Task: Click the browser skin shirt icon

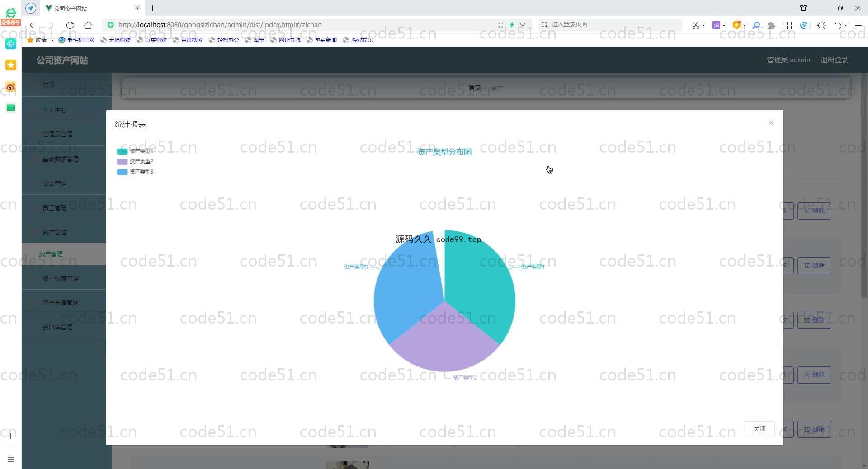Action: [x=803, y=8]
